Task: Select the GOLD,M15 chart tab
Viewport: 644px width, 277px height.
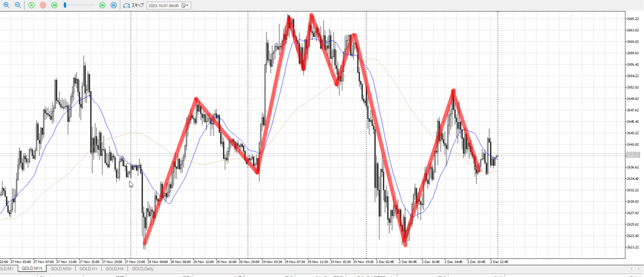Action: coord(32,269)
